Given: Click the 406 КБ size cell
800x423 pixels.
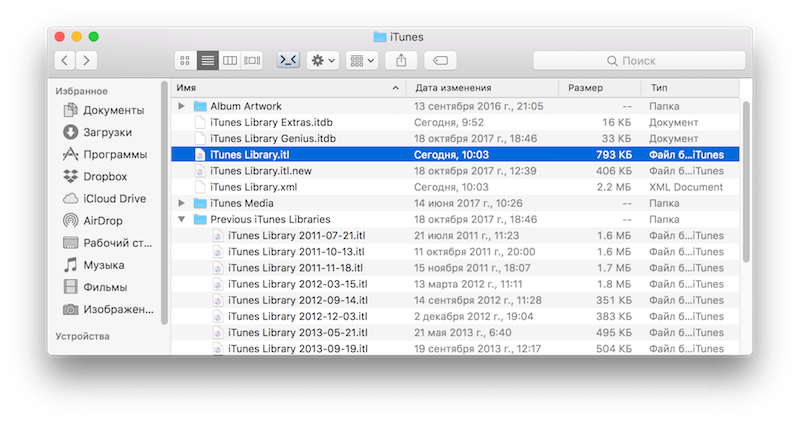Looking at the screenshot, I should 614,171.
